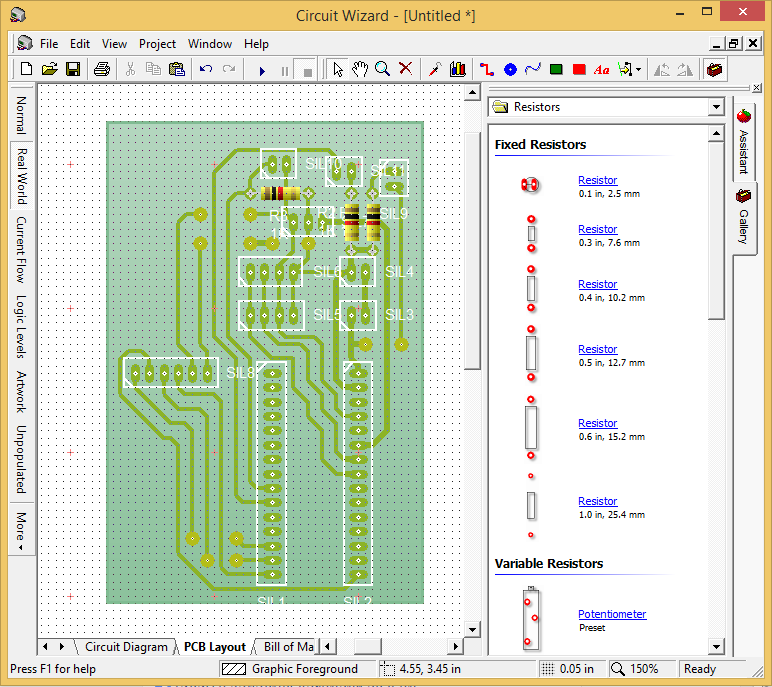The image size is (772, 687).
Task: Open the File menu
Action: click(49, 44)
